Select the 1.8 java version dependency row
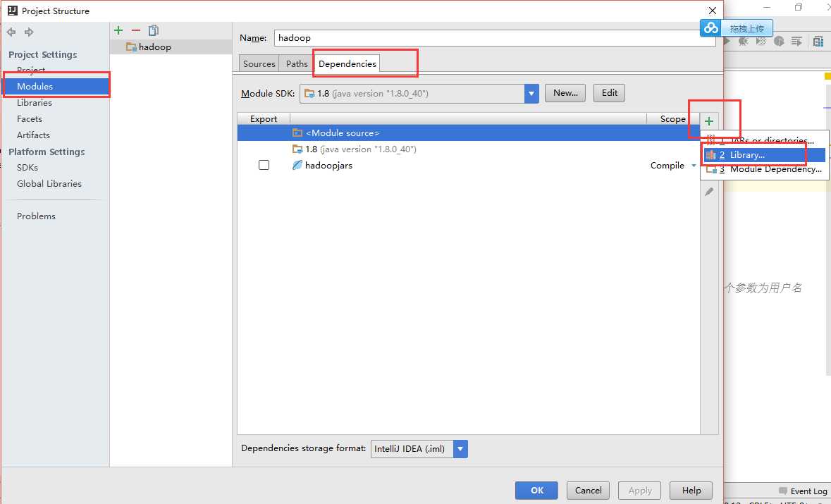This screenshot has width=831, height=504. tap(469, 149)
